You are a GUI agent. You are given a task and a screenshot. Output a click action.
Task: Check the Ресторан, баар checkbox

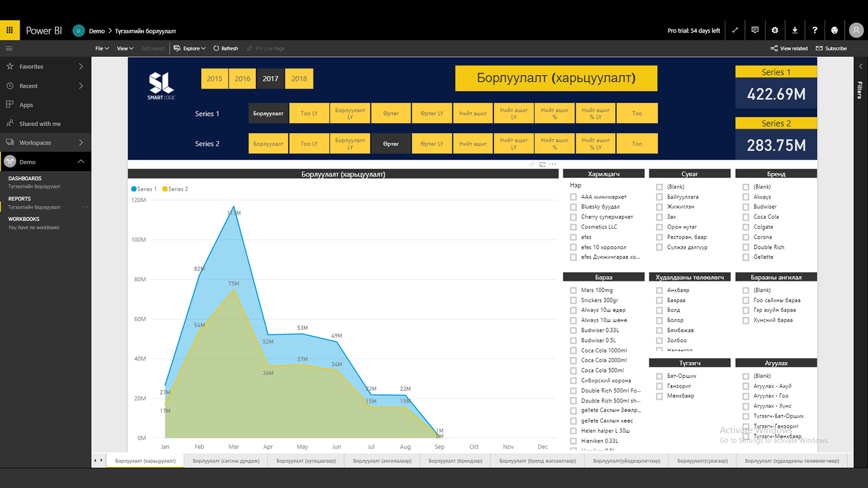pyautogui.click(x=659, y=237)
